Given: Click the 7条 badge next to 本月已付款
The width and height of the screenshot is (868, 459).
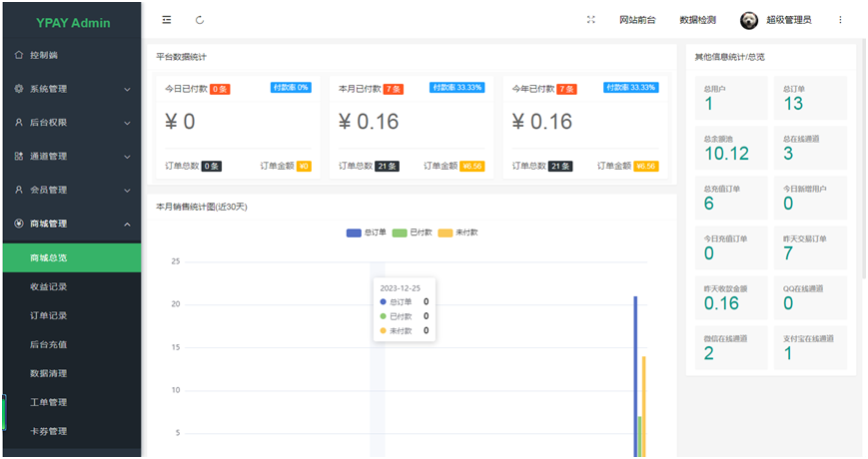Looking at the screenshot, I should click(394, 89).
